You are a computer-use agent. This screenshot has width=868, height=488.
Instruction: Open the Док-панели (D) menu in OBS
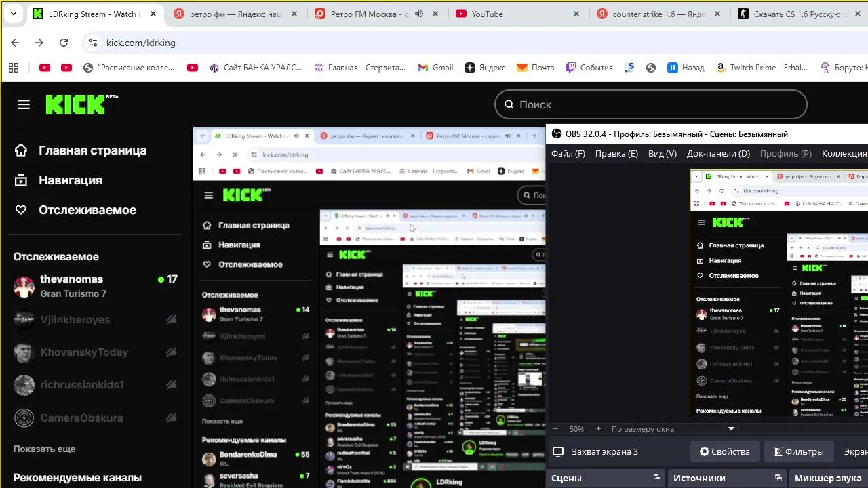[718, 154]
